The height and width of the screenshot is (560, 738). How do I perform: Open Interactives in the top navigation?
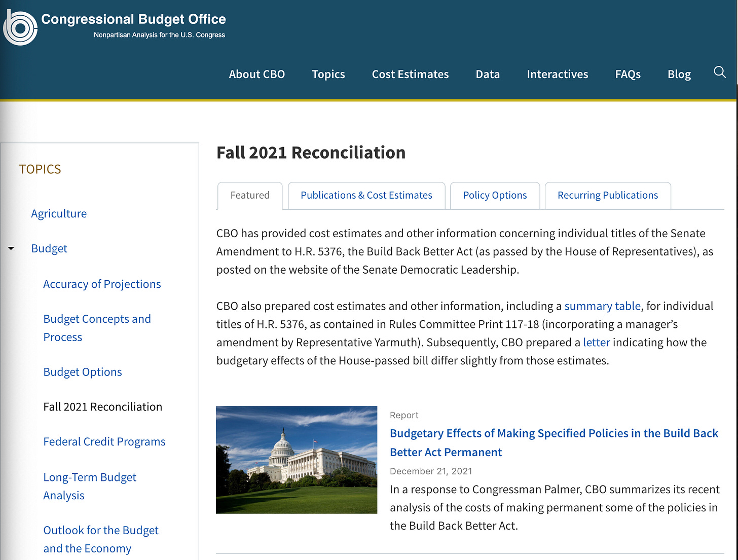[x=557, y=74]
